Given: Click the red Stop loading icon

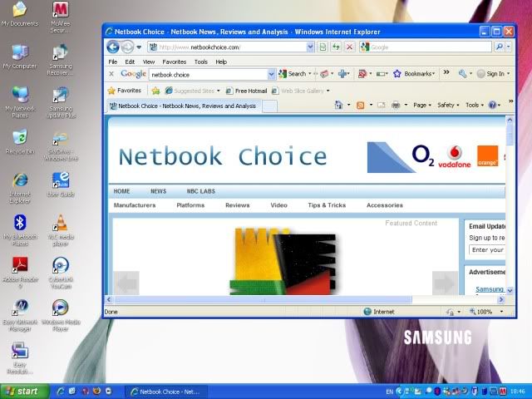Looking at the screenshot, I should point(349,47).
